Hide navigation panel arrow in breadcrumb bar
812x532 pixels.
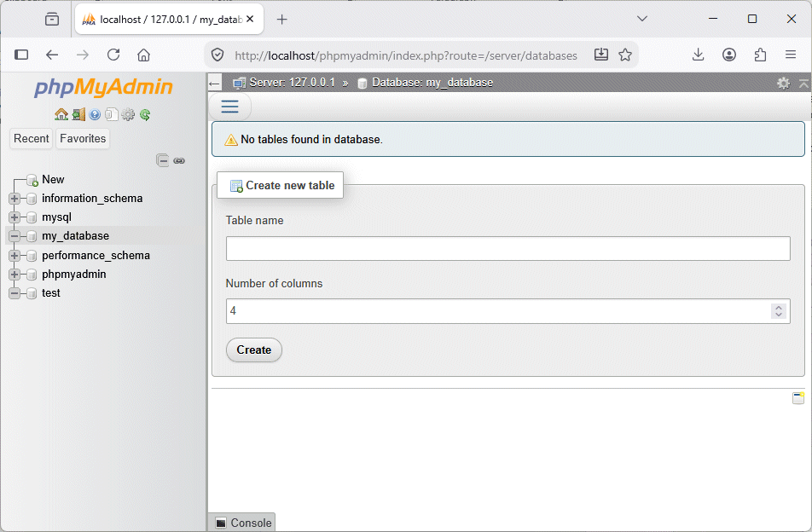(214, 83)
